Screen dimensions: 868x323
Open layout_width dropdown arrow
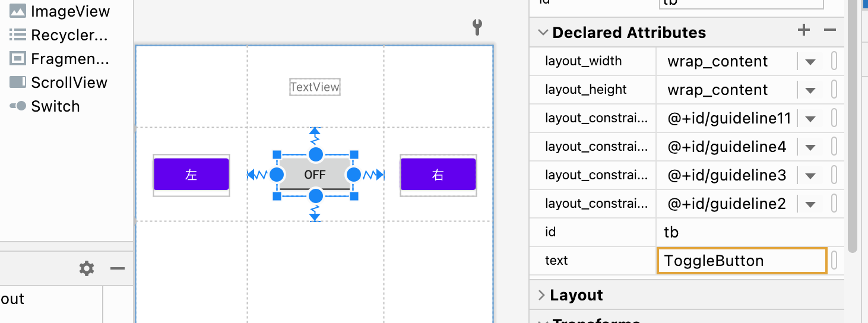[810, 62]
